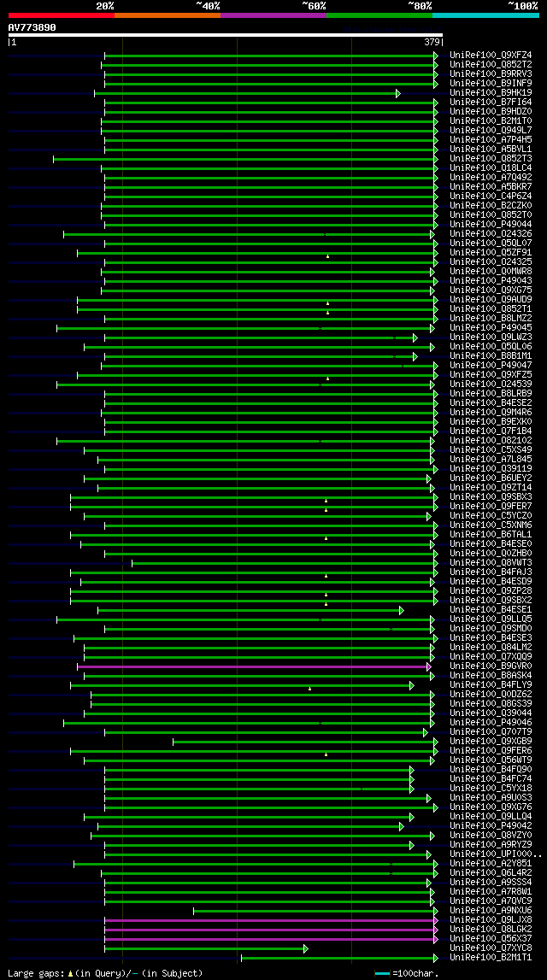The height and width of the screenshot is (980, 547).
Task: Open hit UniRef100_Q9ZP28
Action: point(491,591)
